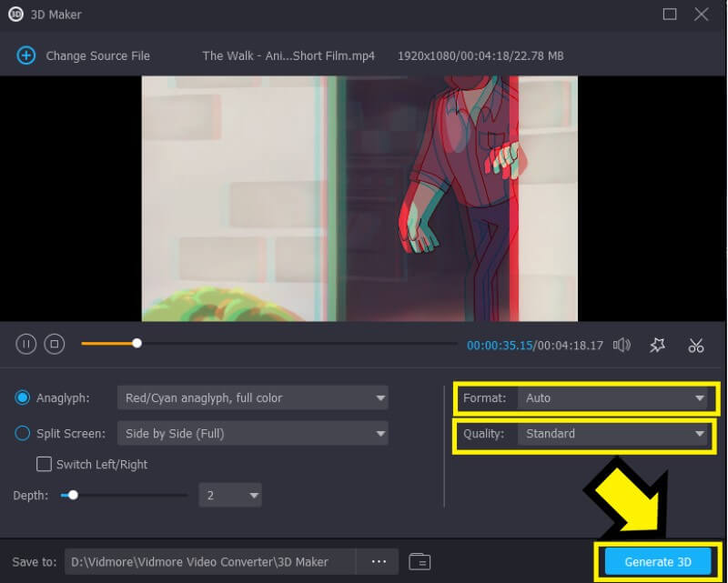Mute the preview volume speaker icon
Viewport: 728px width, 583px height.
click(622, 345)
